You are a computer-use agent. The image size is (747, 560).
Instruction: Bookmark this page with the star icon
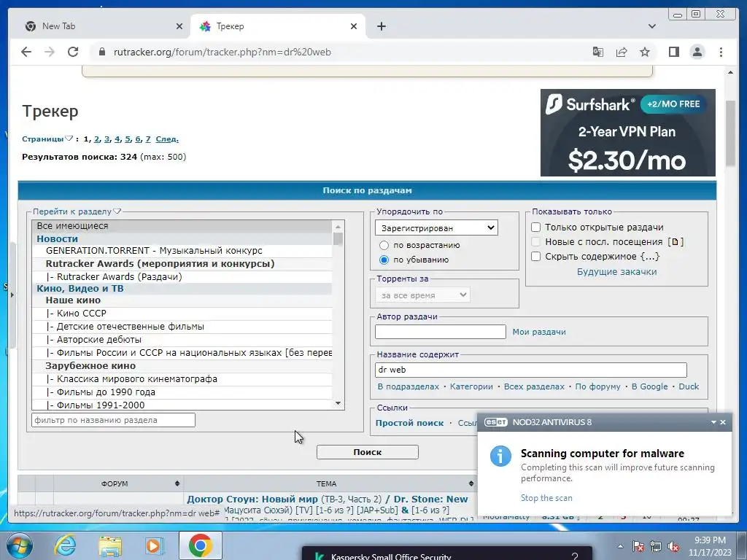coord(645,52)
